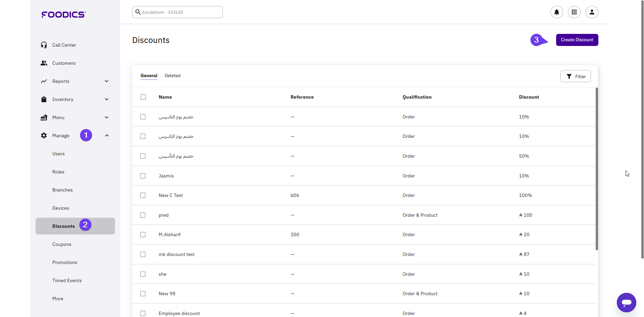Open the apps grid menu
644x317 pixels.
(574, 12)
